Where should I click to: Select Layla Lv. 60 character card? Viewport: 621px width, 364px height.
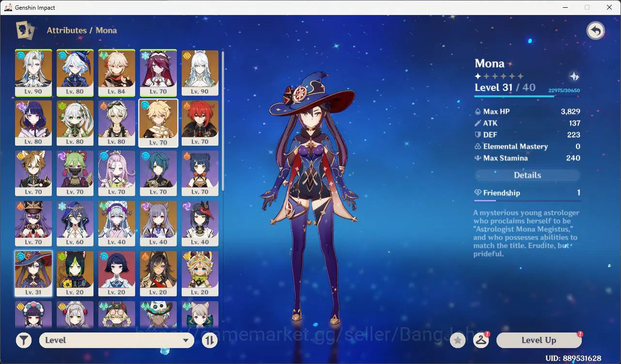(75, 224)
